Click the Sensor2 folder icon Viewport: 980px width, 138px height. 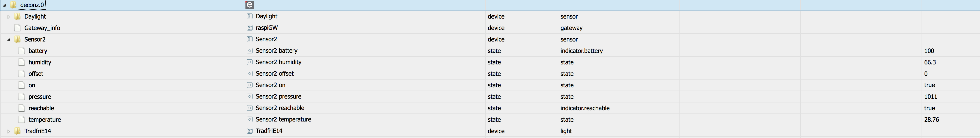coord(17,39)
